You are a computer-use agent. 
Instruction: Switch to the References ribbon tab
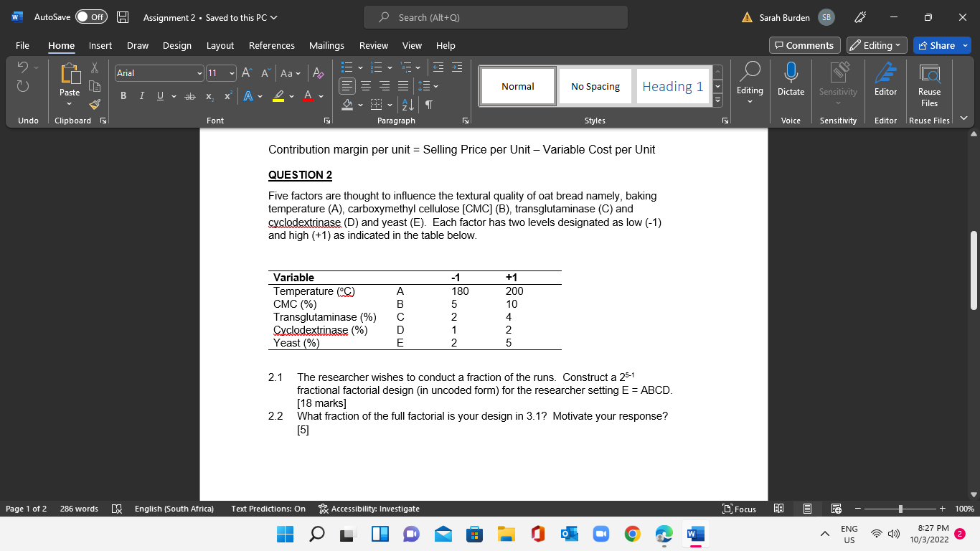pyautogui.click(x=271, y=45)
